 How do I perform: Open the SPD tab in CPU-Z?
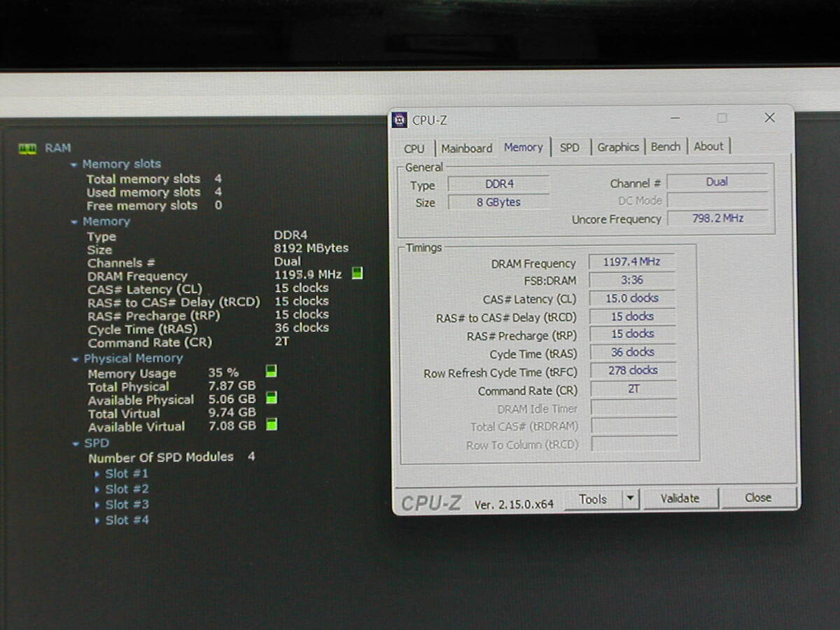570,148
